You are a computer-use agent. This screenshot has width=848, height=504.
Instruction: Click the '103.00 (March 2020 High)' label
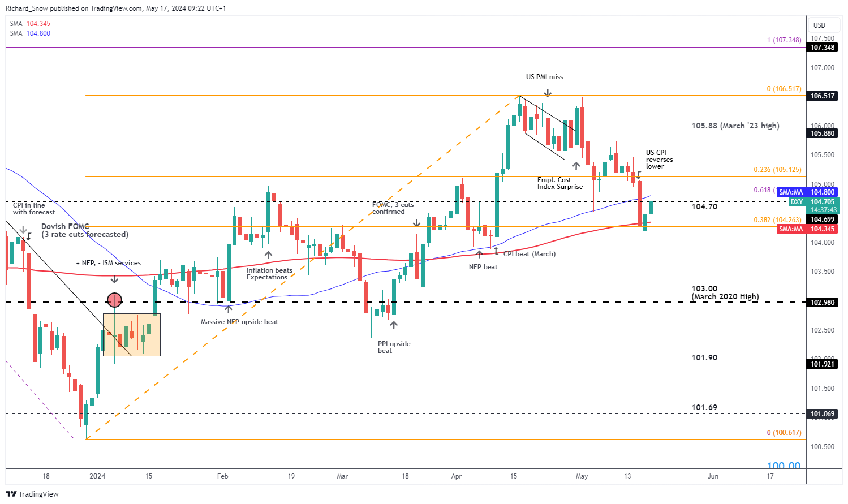(725, 292)
